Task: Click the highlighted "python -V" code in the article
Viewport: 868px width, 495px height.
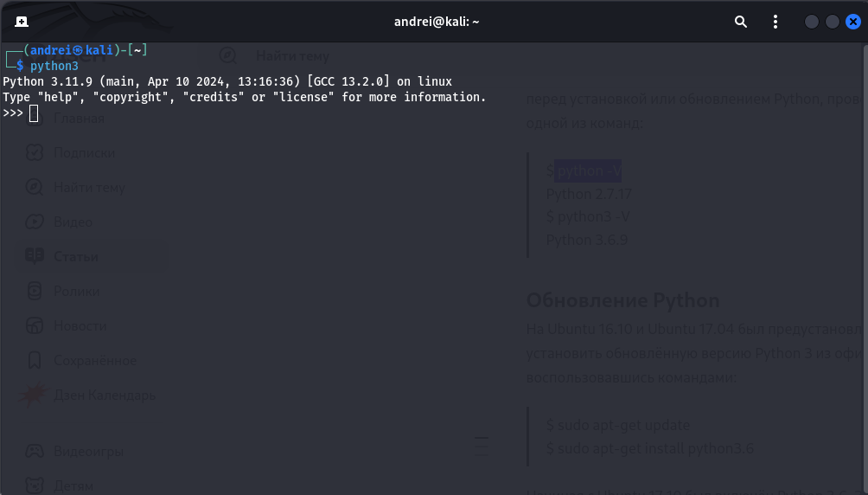Action: 588,170
